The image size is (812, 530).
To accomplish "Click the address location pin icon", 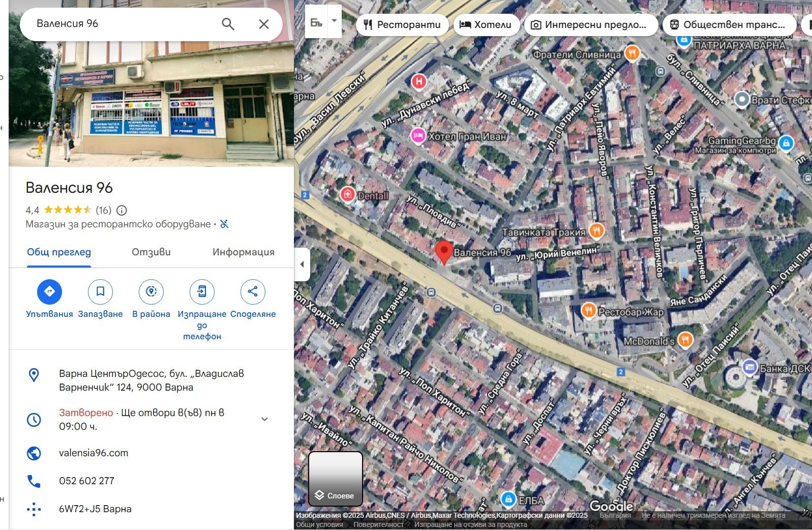I will (34, 375).
